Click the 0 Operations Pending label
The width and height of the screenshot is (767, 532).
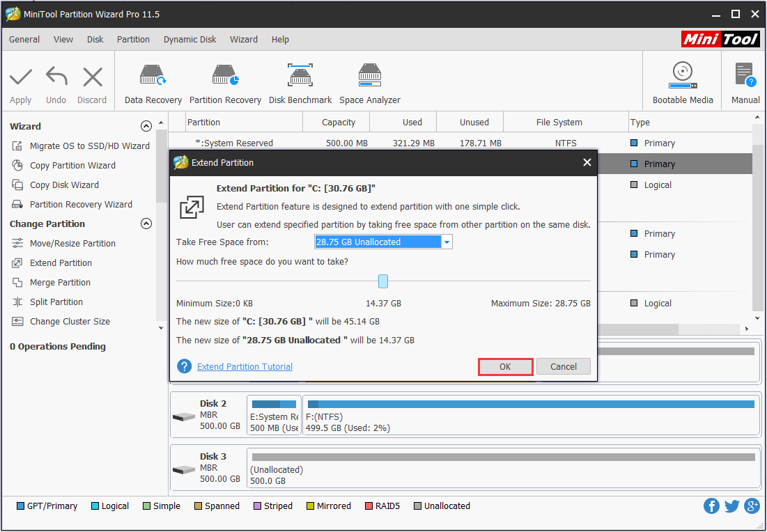[58, 346]
